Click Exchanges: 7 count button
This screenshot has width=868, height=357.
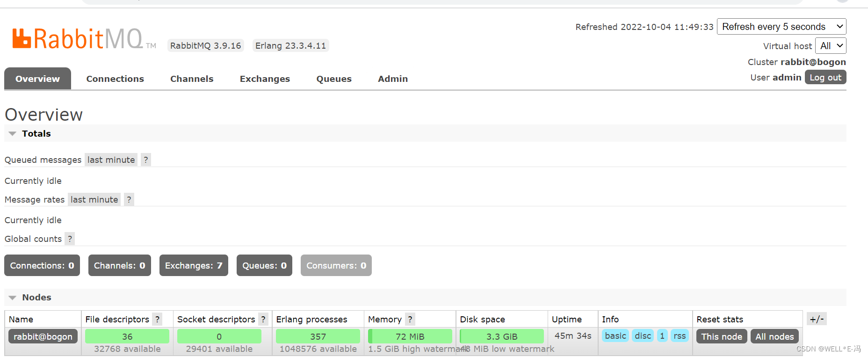coord(194,266)
